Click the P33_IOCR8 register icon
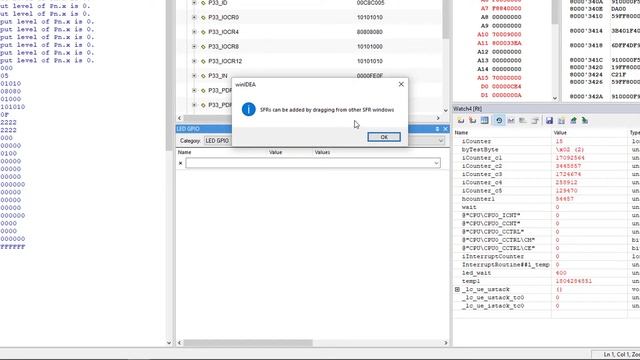 203,47
